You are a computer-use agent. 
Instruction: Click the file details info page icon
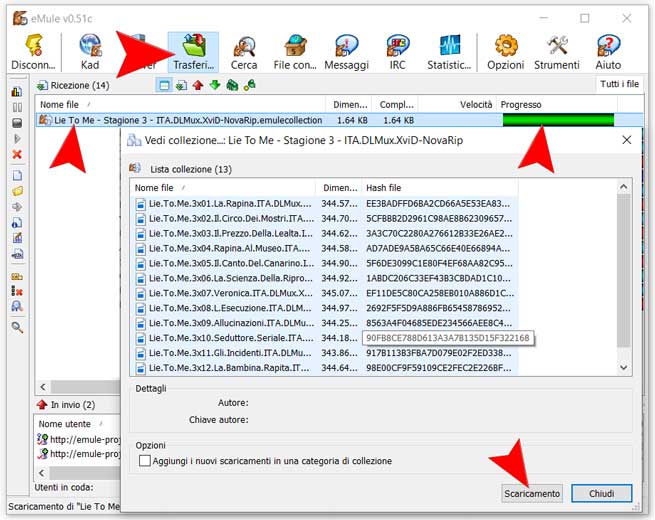[x=17, y=223]
